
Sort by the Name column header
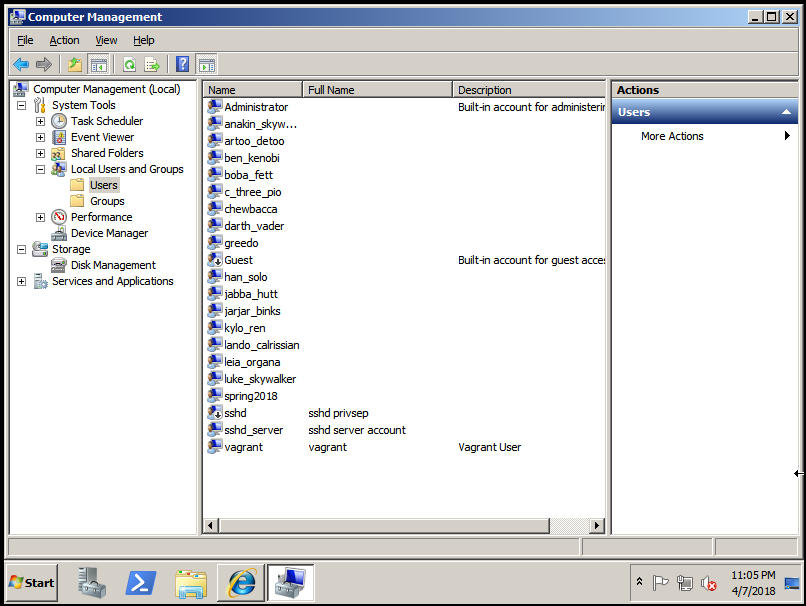click(x=252, y=89)
